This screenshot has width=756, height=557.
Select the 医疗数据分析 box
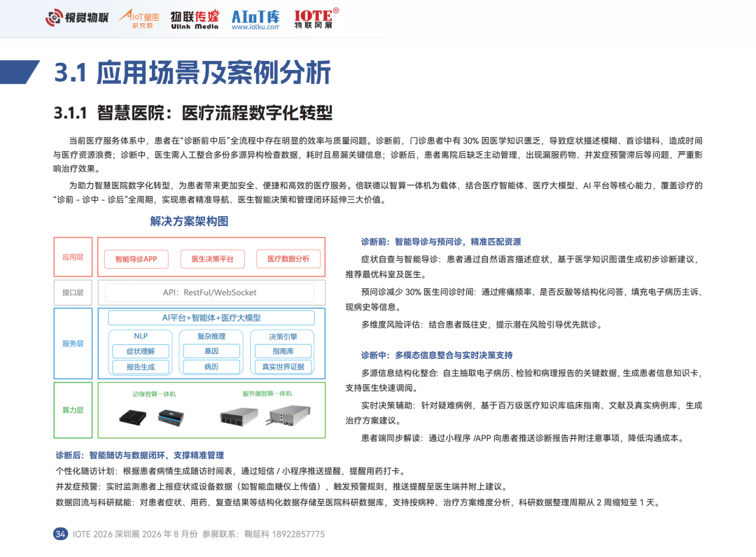coord(288,259)
